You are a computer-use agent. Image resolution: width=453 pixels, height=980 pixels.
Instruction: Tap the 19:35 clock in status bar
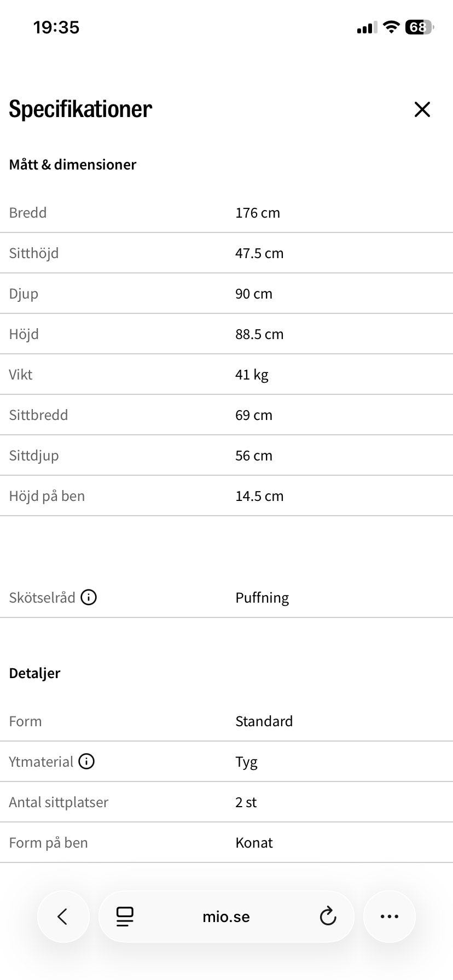(56, 27)
